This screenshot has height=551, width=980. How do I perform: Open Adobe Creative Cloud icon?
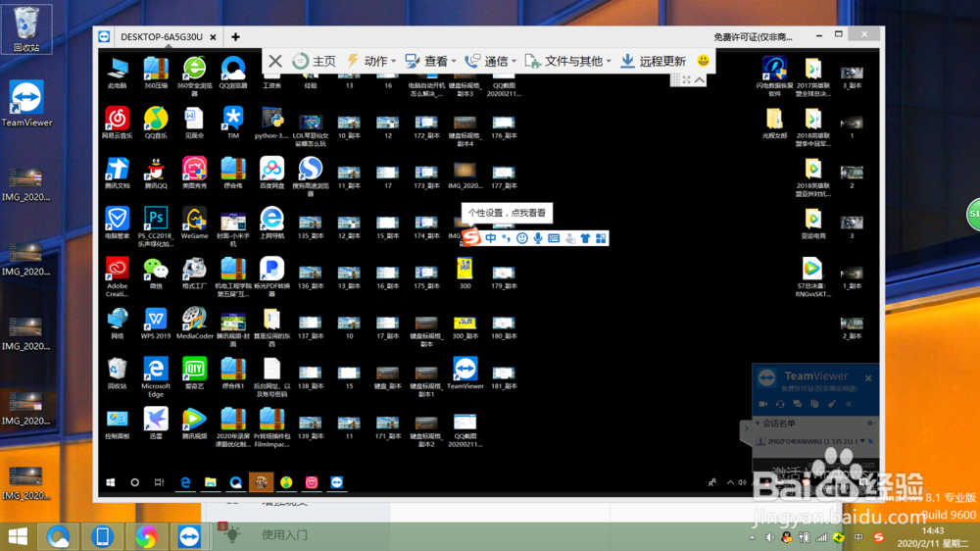pos(117,275)
